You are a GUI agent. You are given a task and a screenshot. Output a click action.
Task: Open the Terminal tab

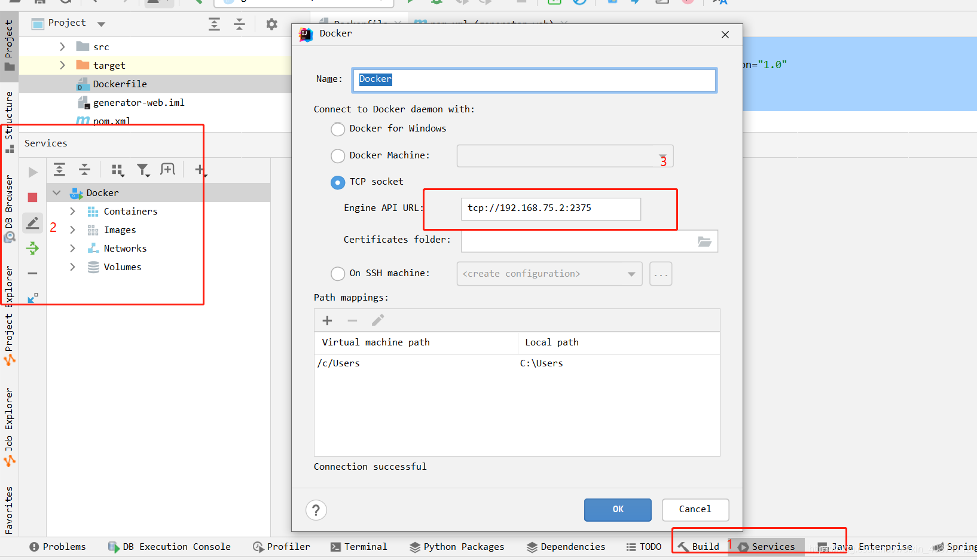pos(359,547)
